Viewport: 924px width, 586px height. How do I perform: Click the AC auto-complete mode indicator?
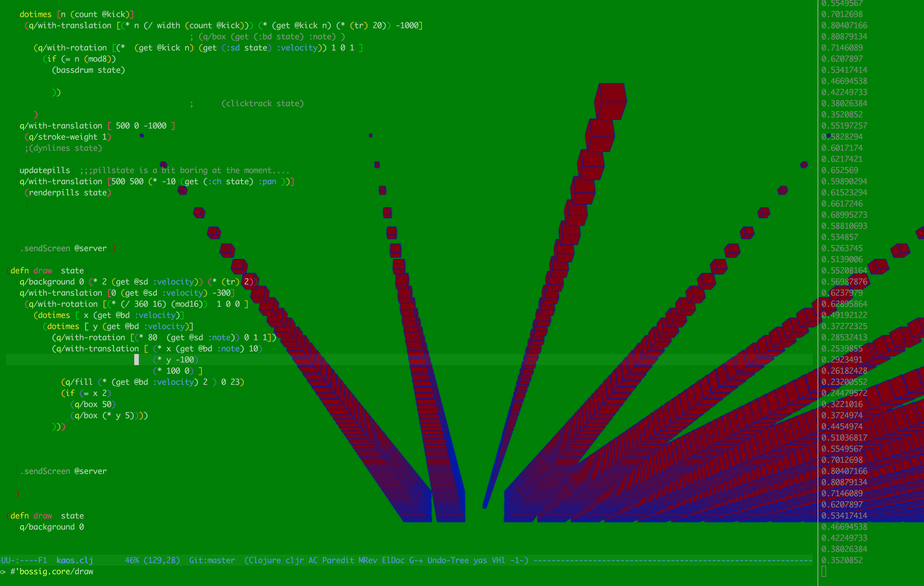[x=313, y=560]
